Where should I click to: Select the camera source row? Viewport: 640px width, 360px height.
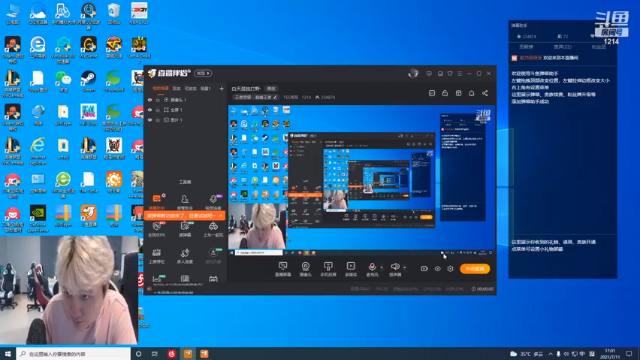186,100
